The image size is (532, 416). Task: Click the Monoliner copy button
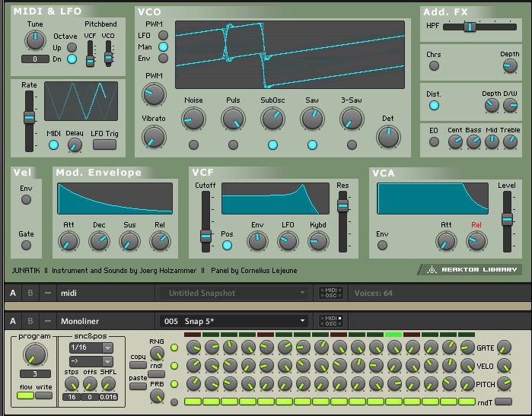(x=138, y=365)
